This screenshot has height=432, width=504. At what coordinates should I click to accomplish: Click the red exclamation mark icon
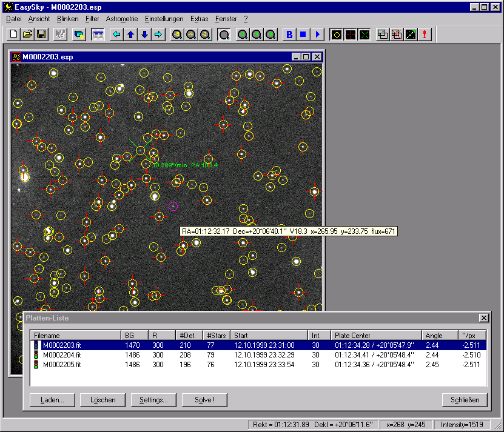(425, 35)
